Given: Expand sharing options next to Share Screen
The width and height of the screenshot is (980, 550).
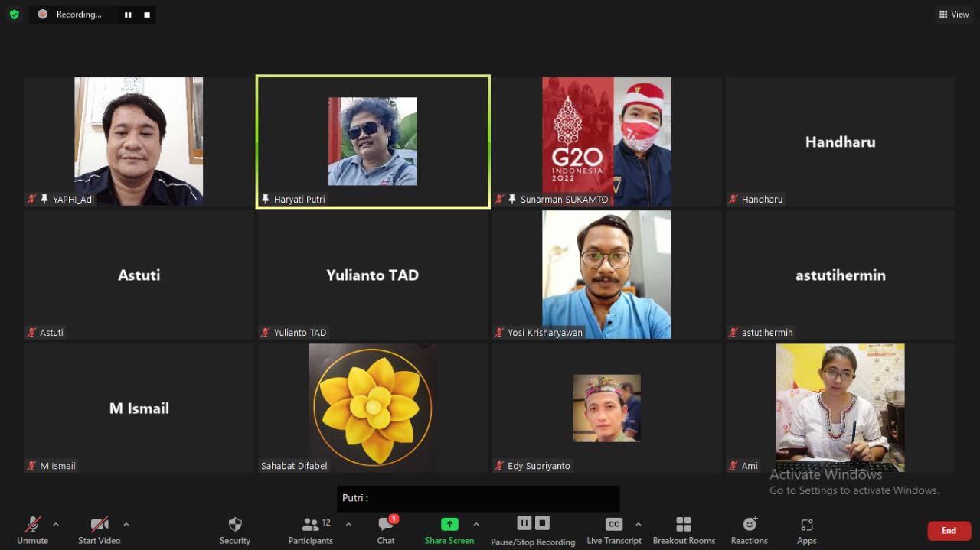Looking at the screenshot, I should pos(476,525).
